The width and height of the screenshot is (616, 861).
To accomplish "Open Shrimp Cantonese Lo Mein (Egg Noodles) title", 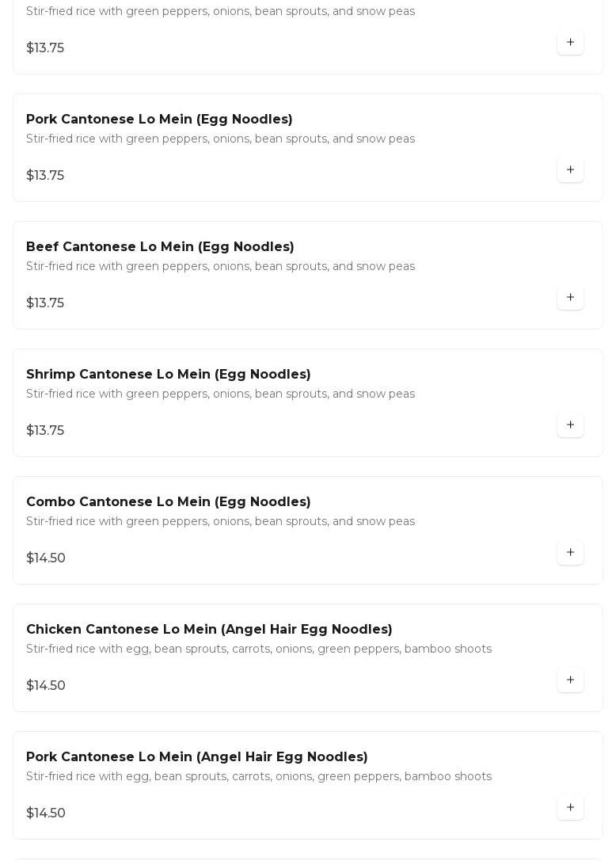I will click(168, 374).
